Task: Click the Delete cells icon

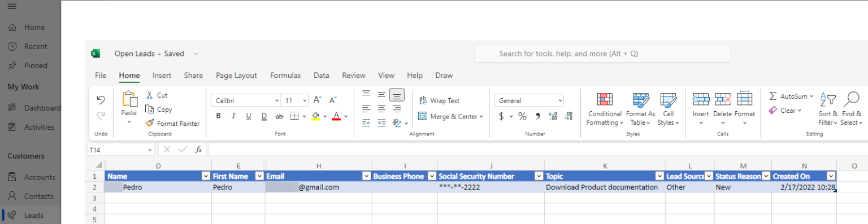Action: point(723,99)
